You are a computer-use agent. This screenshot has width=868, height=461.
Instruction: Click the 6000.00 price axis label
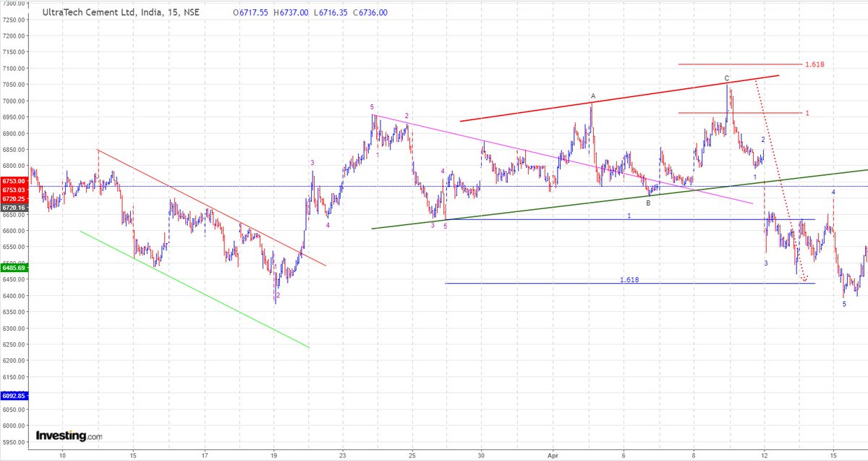pyautogui.click(x=14, y=426)
